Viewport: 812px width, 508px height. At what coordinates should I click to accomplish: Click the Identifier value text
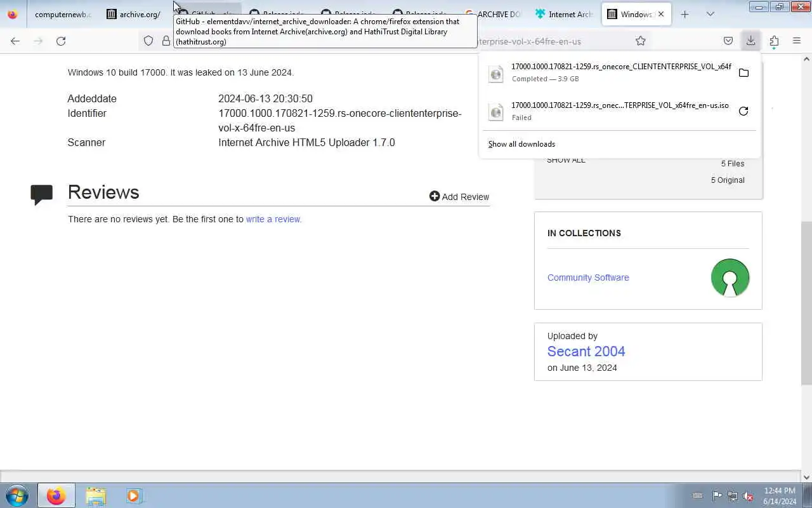tap(340, 121)
